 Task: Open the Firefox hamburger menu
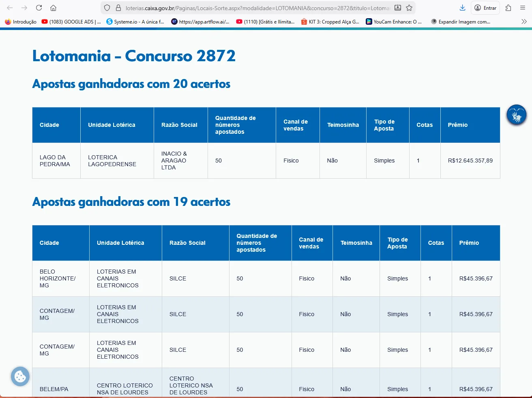click(523, 8)
